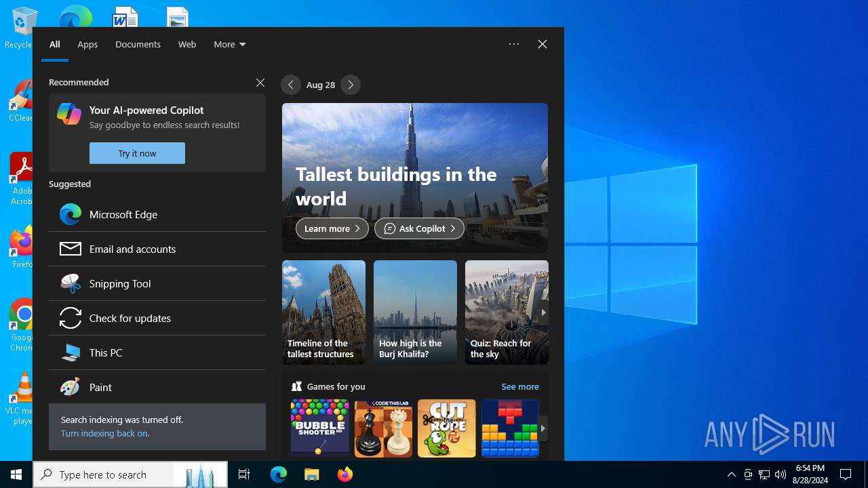Show hidden system tray icons

[732, 474]
